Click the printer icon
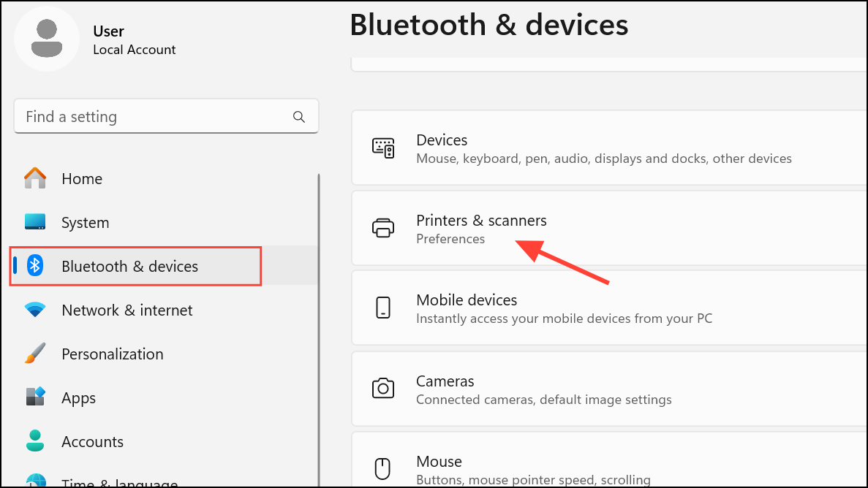 383,228
